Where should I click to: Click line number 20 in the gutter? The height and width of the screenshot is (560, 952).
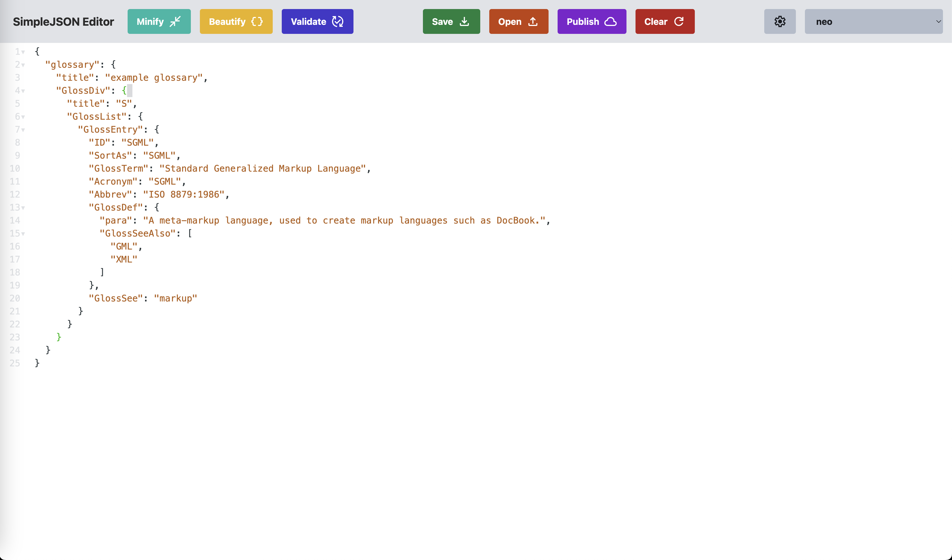pyautogui.click(x=15, y=298)
